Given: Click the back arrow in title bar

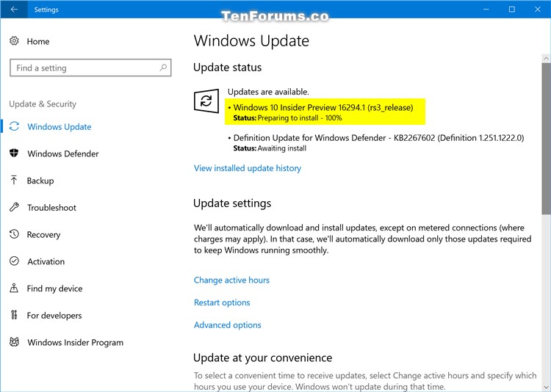Looking at the screenshot, I should pos(14,10).
